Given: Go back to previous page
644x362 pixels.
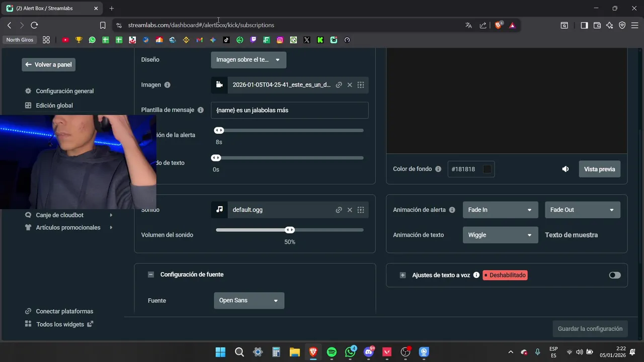Looking at the screenshot, I should pos(9,25).
